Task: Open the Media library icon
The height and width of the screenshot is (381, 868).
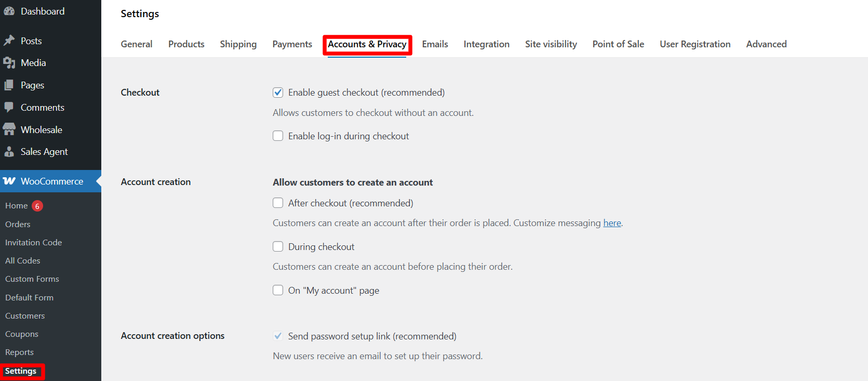Action: (x=10, y=62)
